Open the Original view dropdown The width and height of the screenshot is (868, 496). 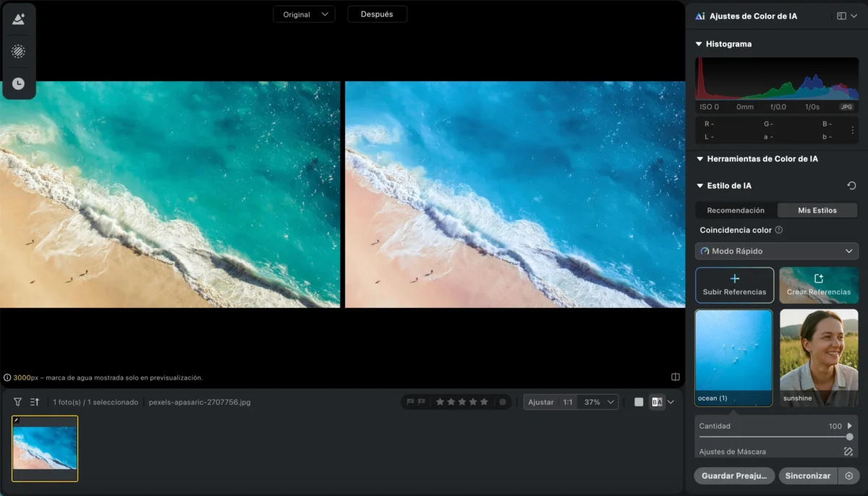(x=304, y=14)
